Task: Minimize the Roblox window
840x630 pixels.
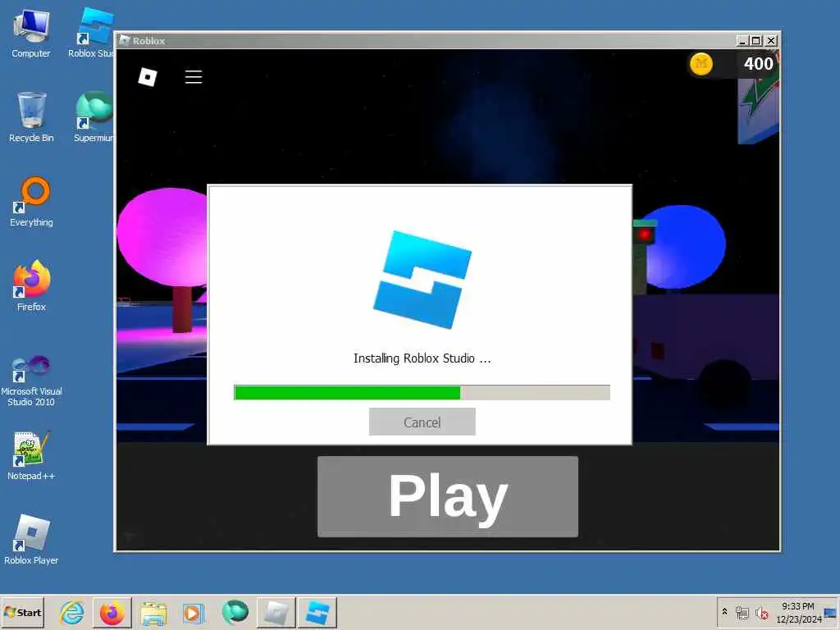Action: click(x=742, y=41)
